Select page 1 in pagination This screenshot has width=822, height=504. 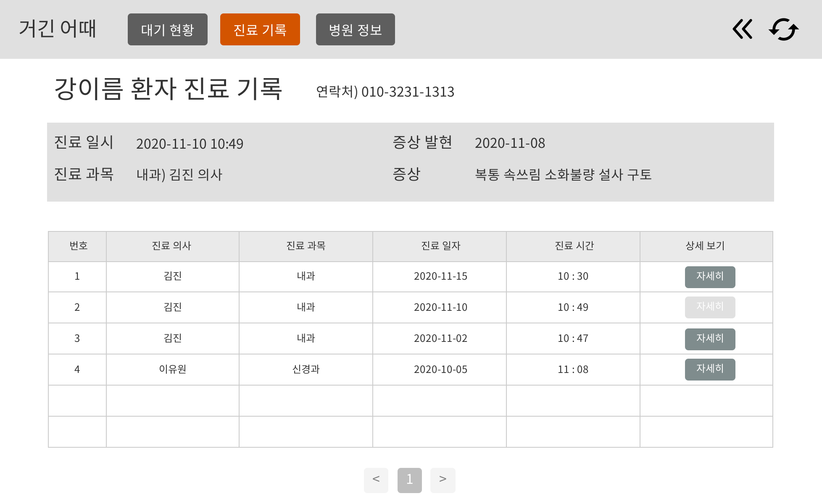click(x=409, y=480)
